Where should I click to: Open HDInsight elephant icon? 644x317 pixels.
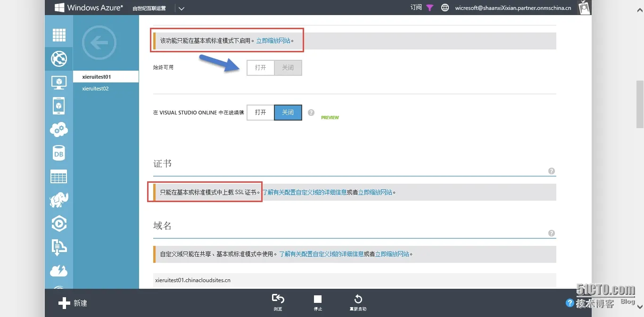click(x=59, y=200)
